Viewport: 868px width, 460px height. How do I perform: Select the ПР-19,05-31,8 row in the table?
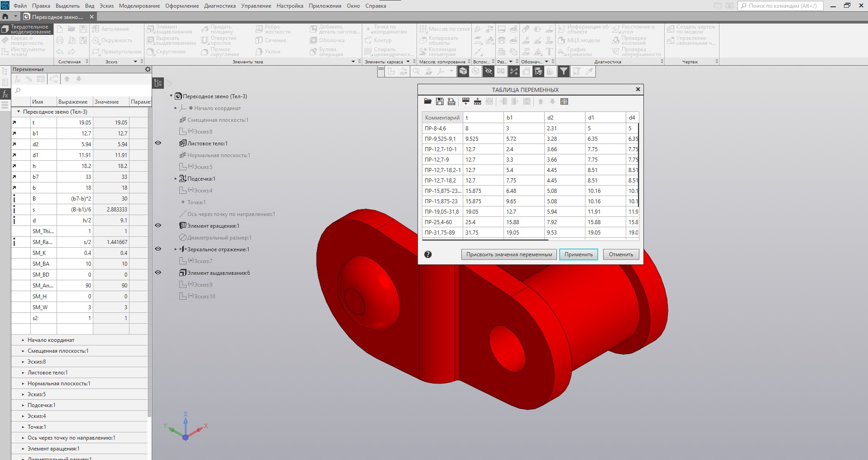[441, 212]
